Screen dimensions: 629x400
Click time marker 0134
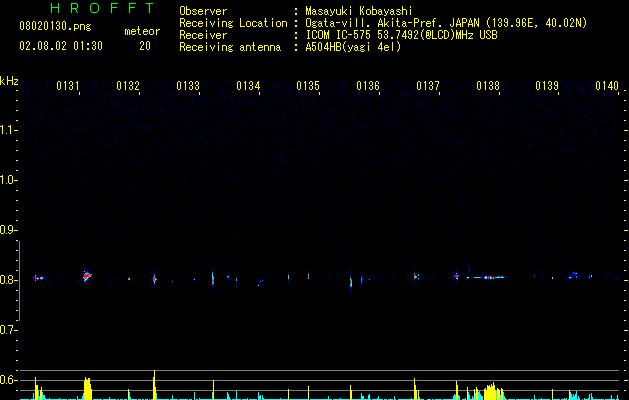click(248, 86)
